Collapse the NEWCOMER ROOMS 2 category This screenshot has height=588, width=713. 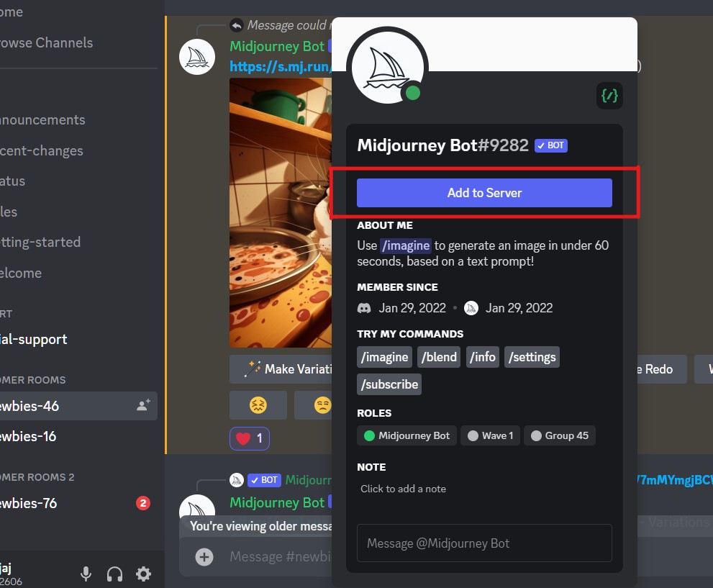coord(37,477)
